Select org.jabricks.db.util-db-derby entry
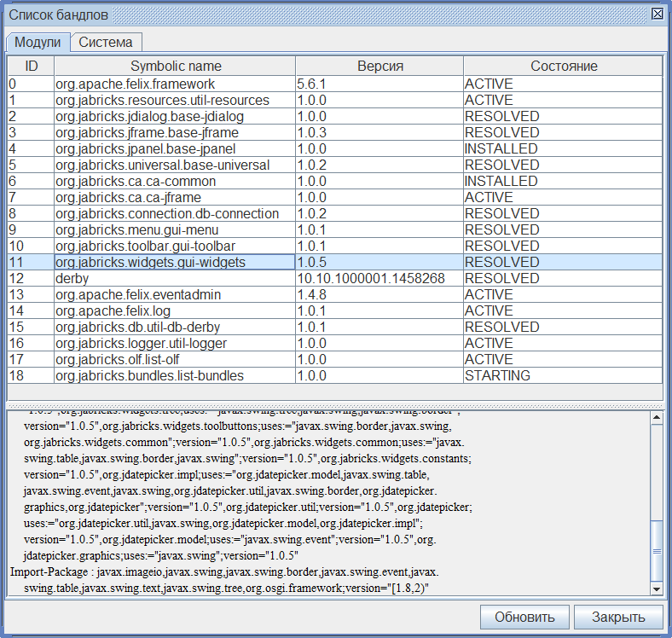Screen dimensions: 672x638 175,327
